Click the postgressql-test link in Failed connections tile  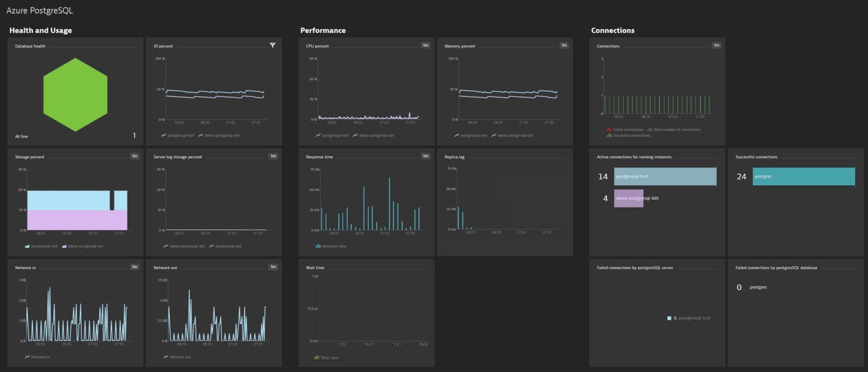tap(695, 317)
